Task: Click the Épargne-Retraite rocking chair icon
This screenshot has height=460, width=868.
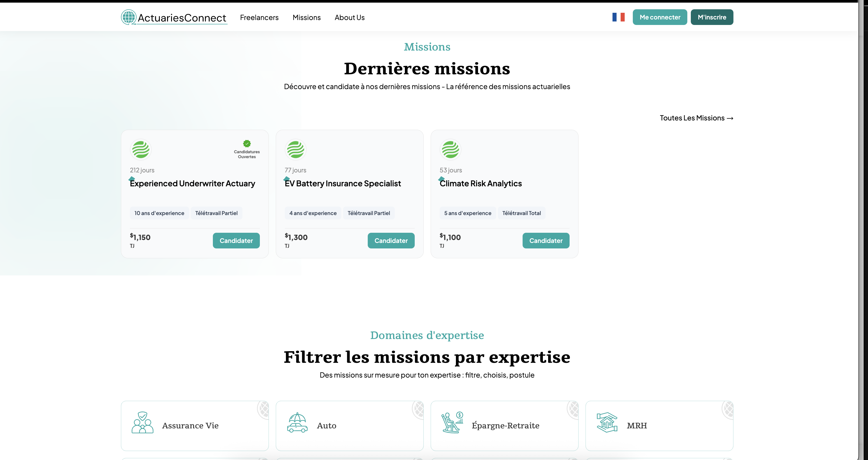Action: pyautogui.click(x=452, y=422)
